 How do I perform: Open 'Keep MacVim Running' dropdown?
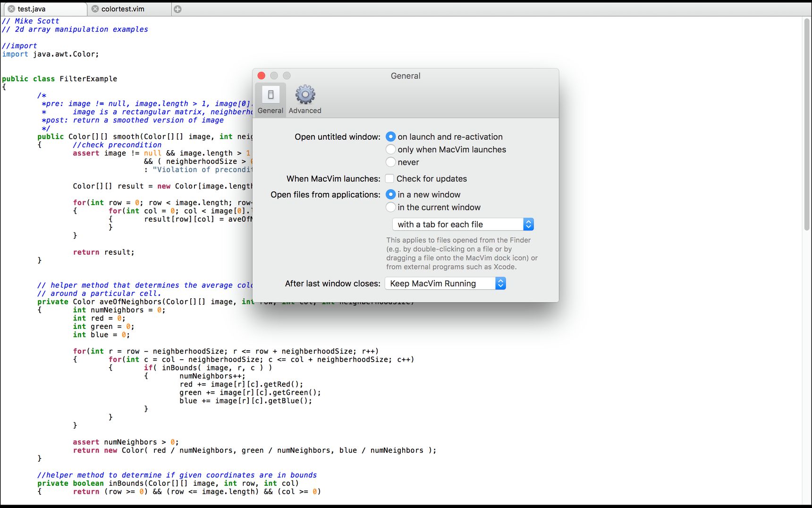pos(445,284)
